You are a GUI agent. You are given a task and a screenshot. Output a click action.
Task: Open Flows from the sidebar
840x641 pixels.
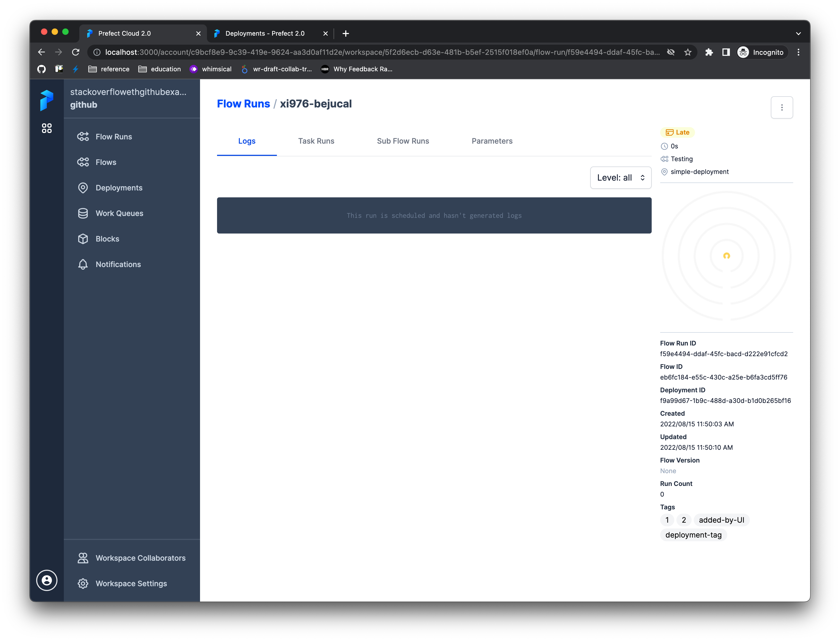(x=106, y=162)
